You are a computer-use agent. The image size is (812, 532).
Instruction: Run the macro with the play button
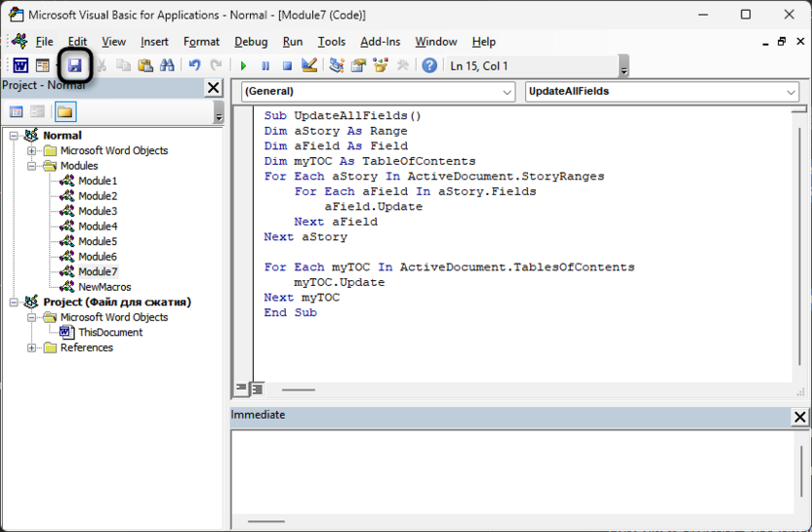click(x=243, y=65)
